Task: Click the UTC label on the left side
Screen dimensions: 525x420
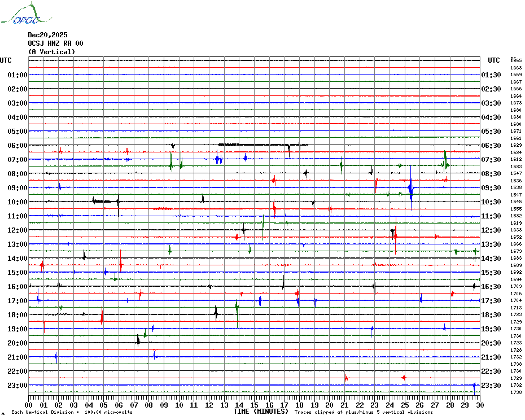Action: pyautogui.click(x=6, y=60)
